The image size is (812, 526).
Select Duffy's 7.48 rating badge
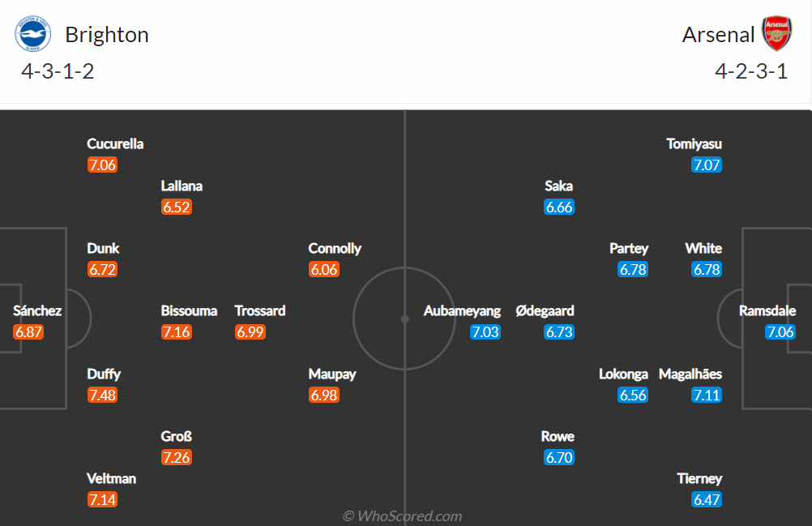click(103, 395)
